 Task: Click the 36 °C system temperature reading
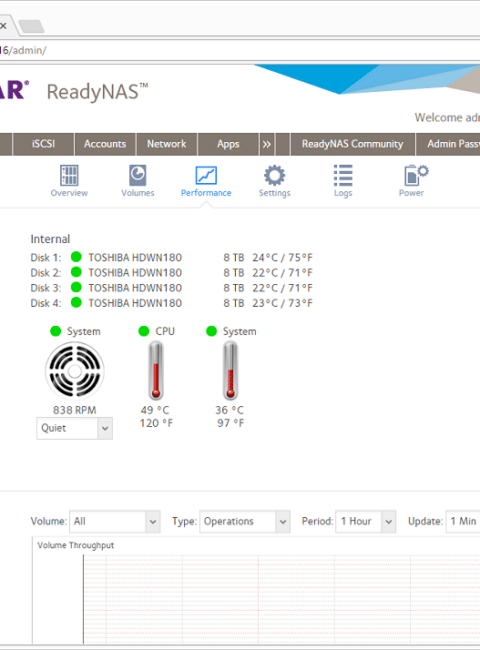coord(229,410)
